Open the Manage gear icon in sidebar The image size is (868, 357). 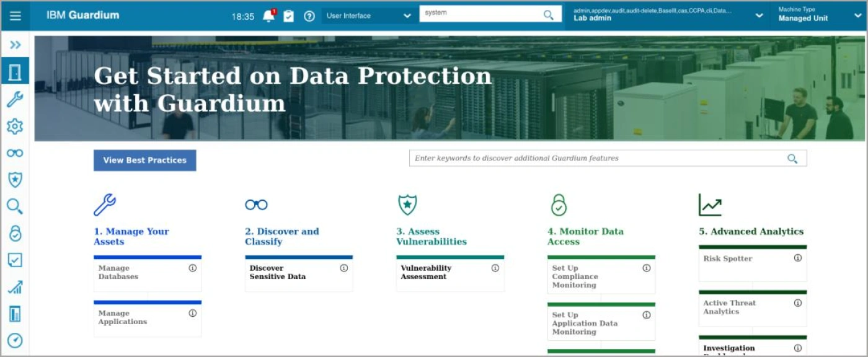click(15, 126)
